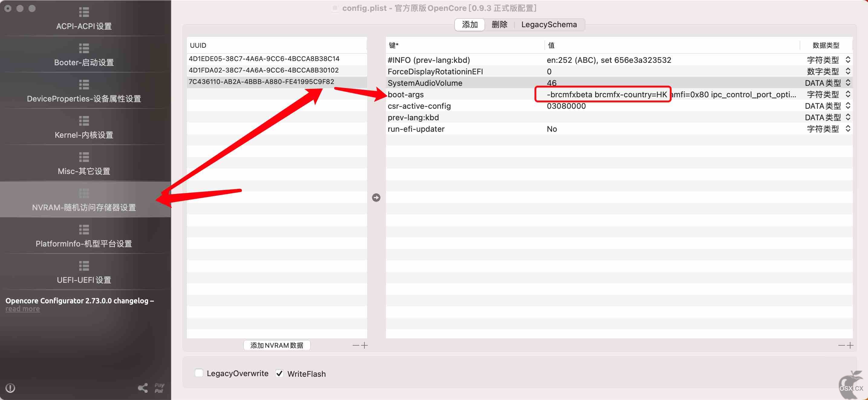Click the PayPal donate icon
This screenshot has width=868, height=400.
159,388
